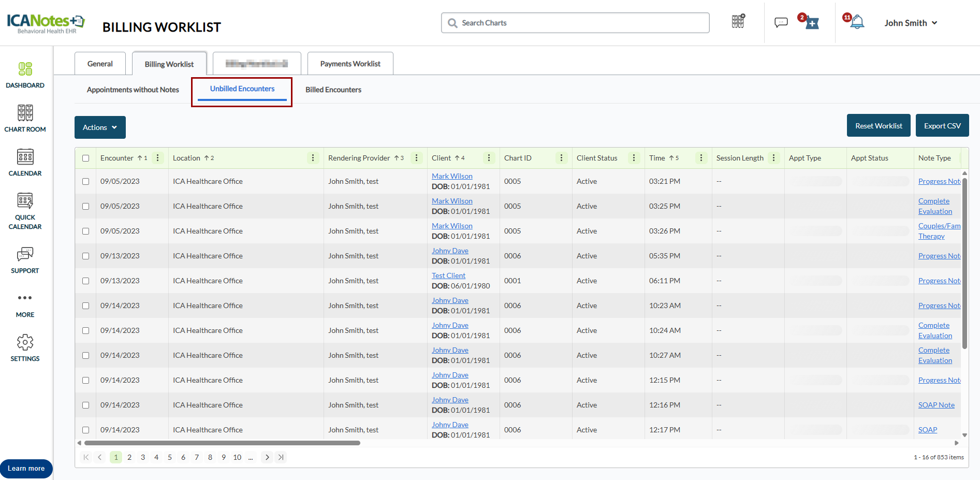Click the horizontal scrollbar under the table
980x480 pixels.
tap(223, 443)
